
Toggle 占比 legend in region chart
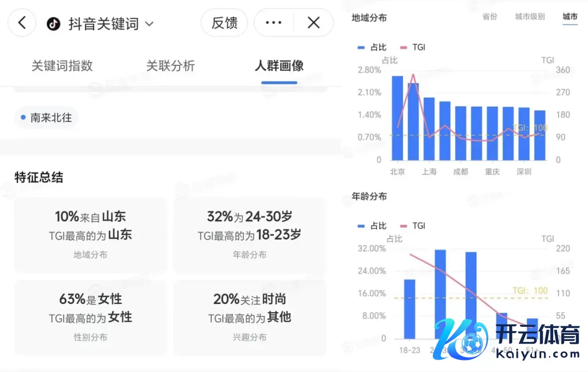(x=372, y=47)
